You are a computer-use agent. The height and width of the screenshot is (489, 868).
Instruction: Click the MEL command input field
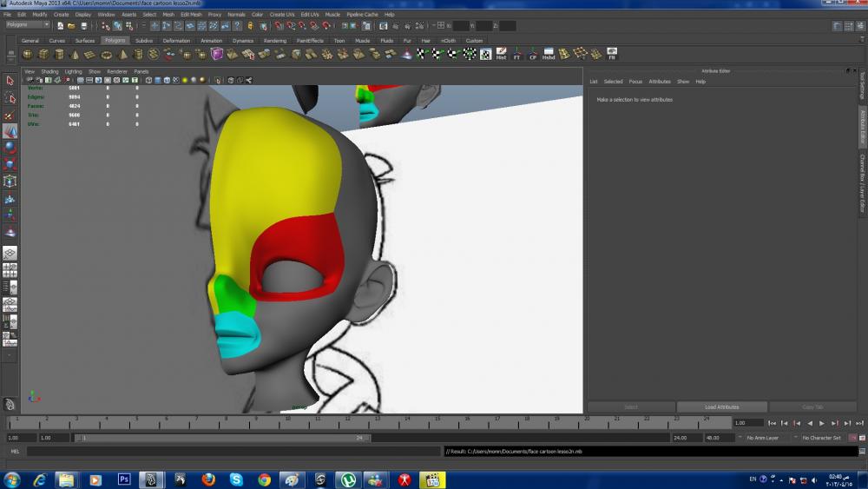[x=233, y=452]
